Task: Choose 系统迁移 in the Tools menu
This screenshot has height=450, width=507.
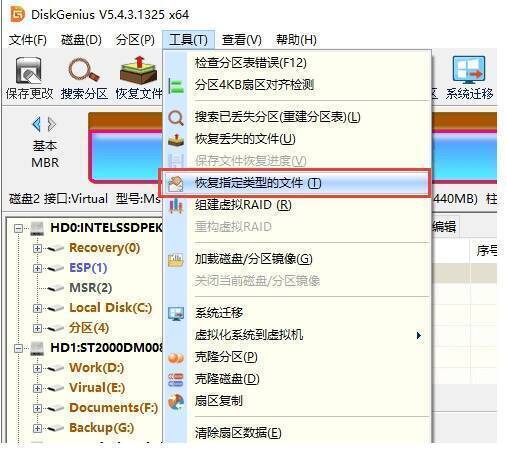Action: click(x=297, y=313)
